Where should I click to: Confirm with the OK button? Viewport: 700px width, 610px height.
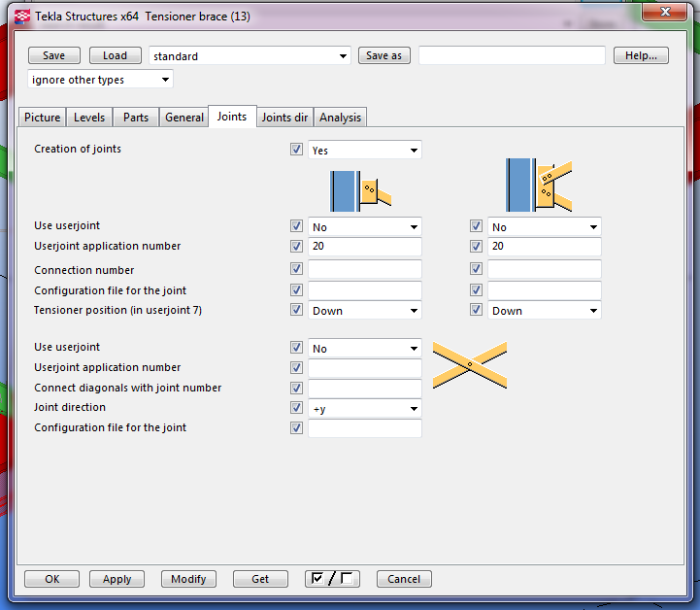[x=51, y=579]
